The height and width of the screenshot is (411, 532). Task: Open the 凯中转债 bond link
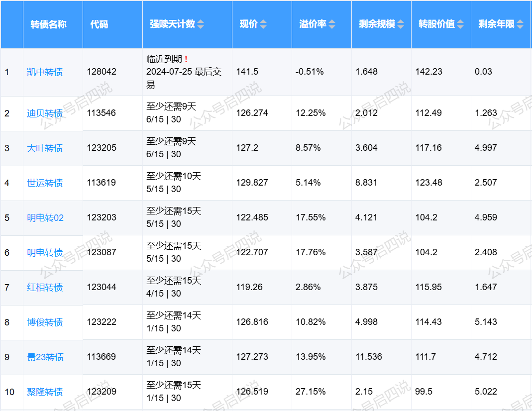pyautogui.click(x=45, y=72)
